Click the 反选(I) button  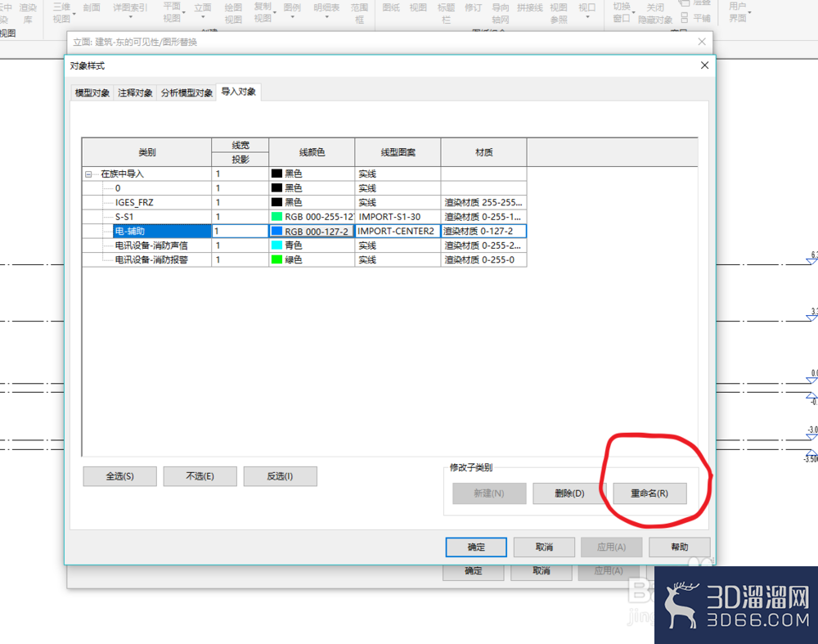[x=280, y=476]
